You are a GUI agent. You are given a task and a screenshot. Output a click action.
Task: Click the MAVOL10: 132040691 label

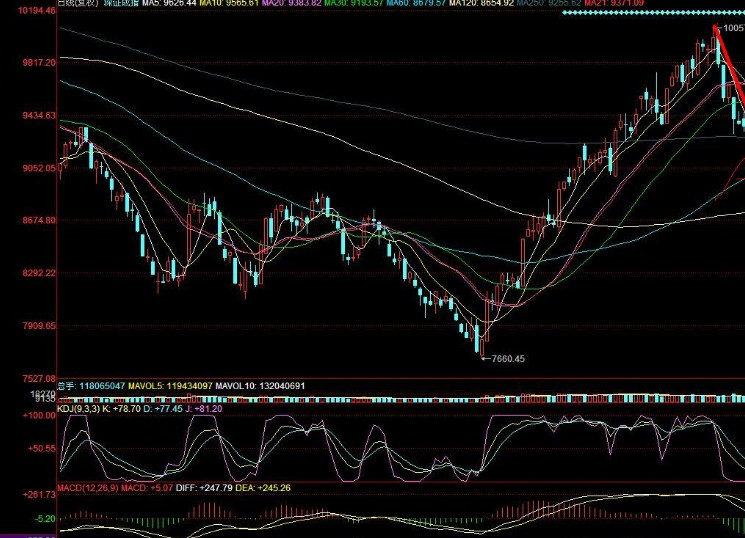click(260, 386)
